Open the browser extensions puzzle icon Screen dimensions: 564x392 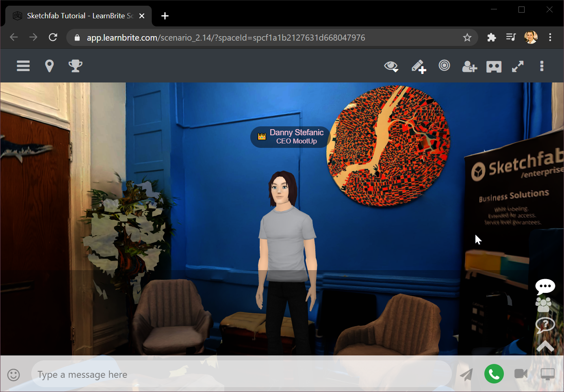[492, 38]
